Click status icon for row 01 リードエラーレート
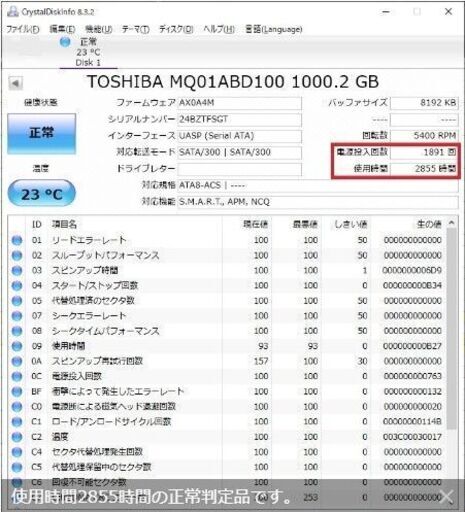This screenshot has height=512, width=465. click(17, 240)
